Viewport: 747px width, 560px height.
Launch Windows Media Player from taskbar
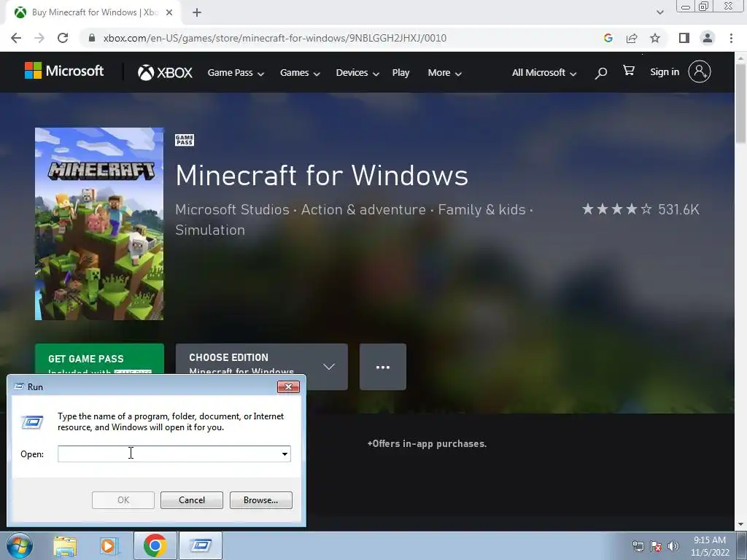point(109,545)
